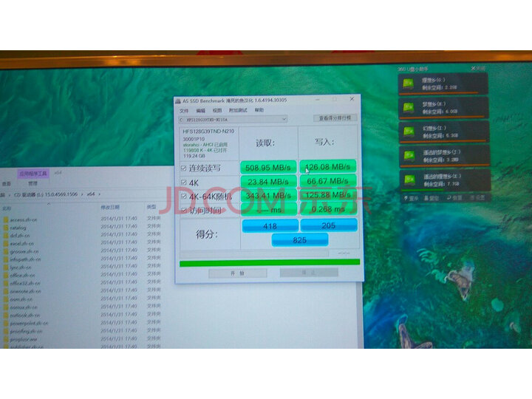Viewport: 532px width, 399px height.
Task: Select office32.zh-cn folder icon in Explorer
Action: pyautogui.click(x=5, y=283)
